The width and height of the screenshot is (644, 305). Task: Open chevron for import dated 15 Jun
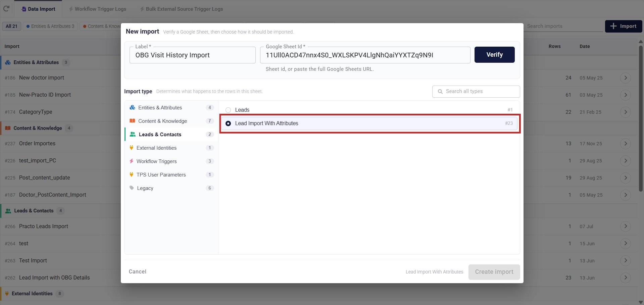625,244
